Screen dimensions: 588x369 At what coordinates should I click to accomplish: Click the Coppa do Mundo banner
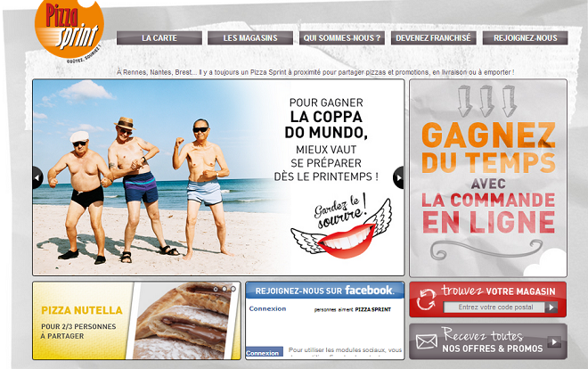218,177
